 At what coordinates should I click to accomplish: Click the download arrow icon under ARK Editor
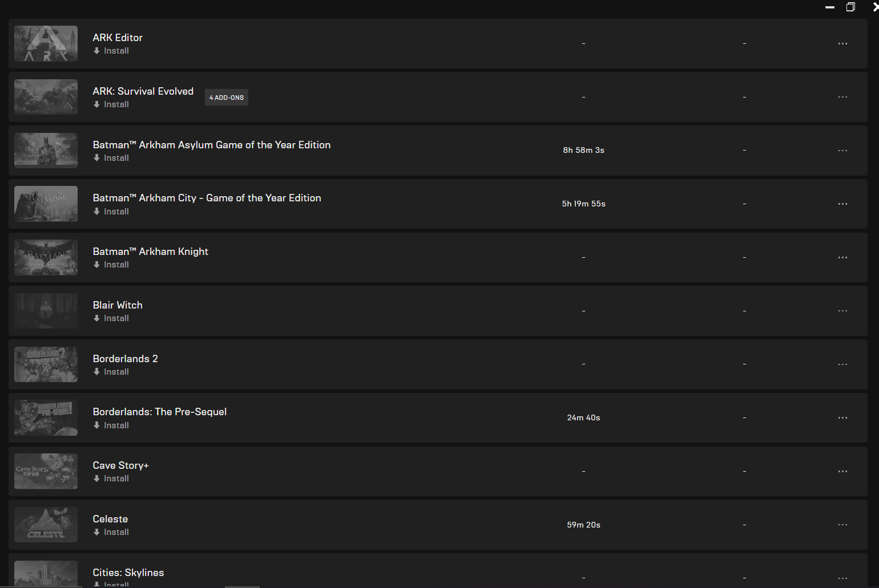(96, 51)
